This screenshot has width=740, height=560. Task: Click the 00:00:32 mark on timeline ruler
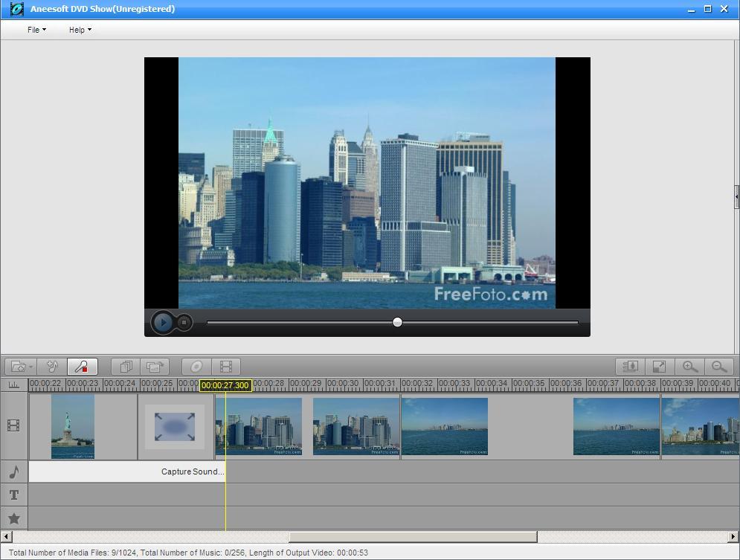point(418,384)
